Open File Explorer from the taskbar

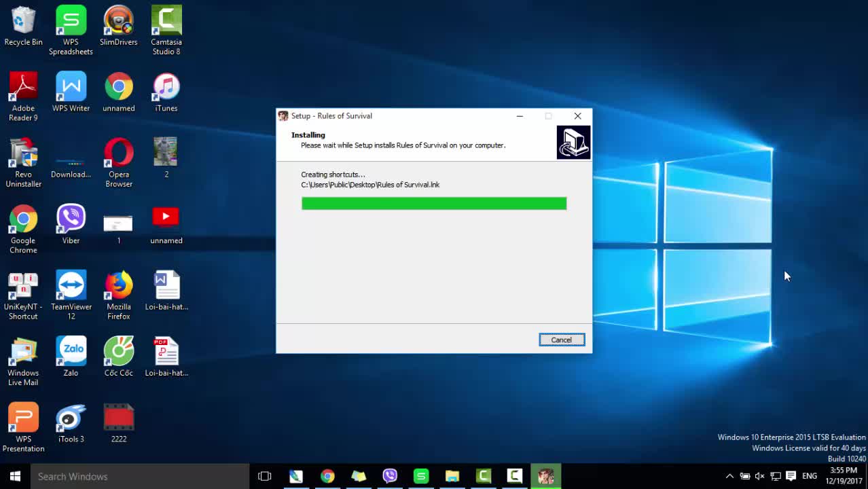point(452,476)
